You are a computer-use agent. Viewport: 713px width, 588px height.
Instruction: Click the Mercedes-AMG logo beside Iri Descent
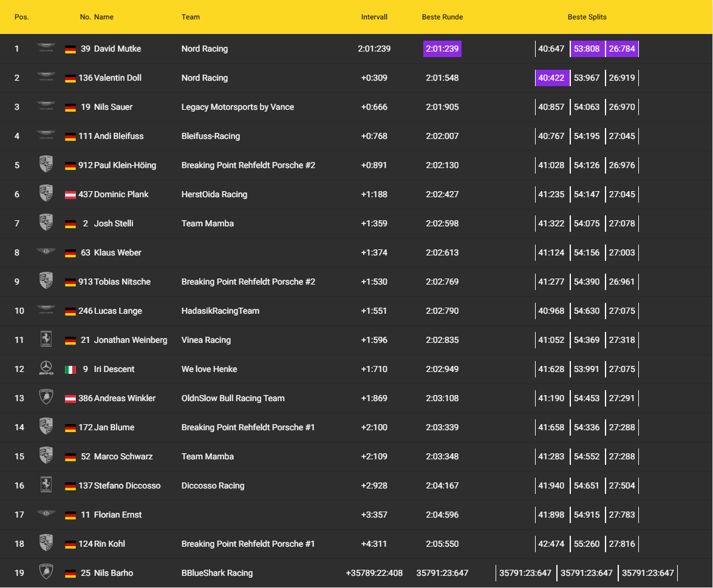(x=46, y=369)
